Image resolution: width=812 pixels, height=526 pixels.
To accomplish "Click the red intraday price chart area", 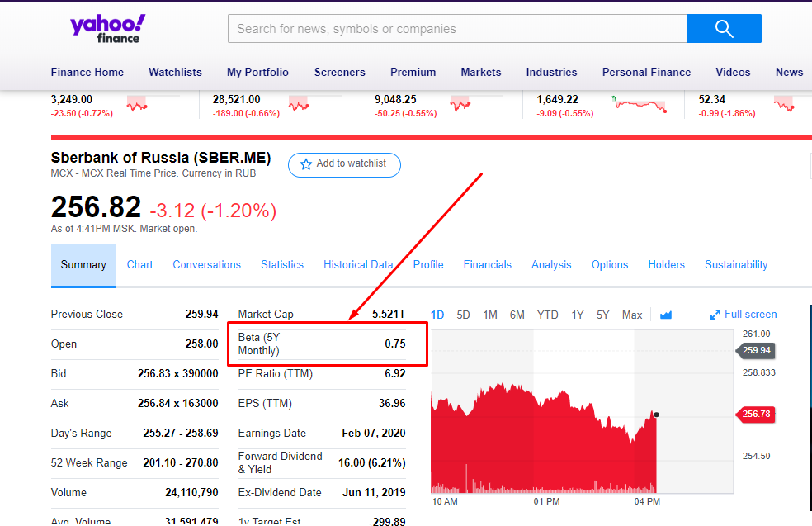I will [544, 438].
